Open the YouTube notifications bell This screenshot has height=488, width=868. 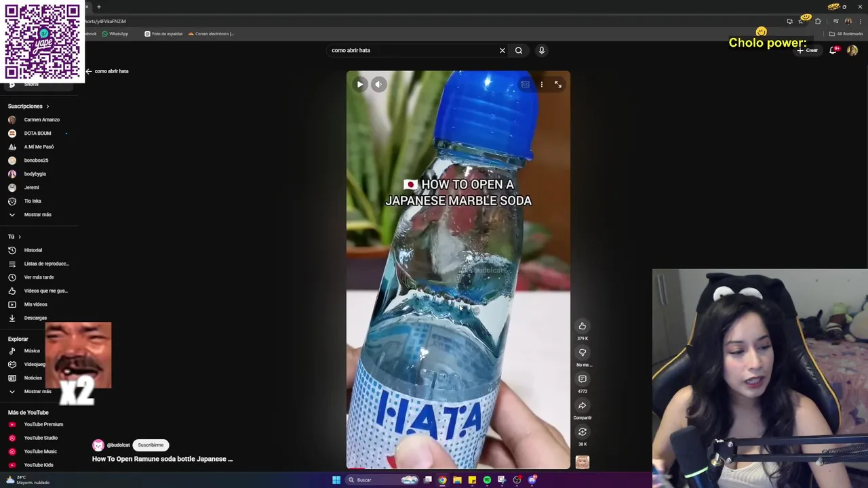coord(833,50)
